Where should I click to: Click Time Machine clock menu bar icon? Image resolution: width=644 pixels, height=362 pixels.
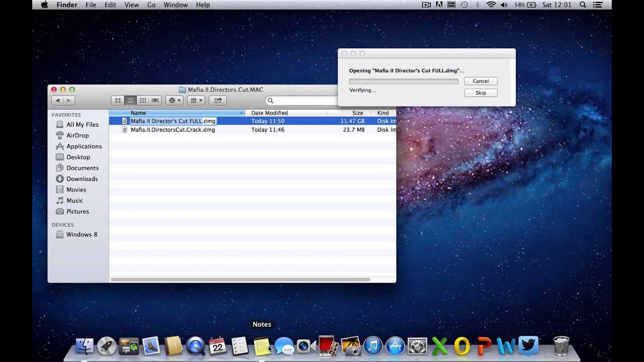(464, 5)
